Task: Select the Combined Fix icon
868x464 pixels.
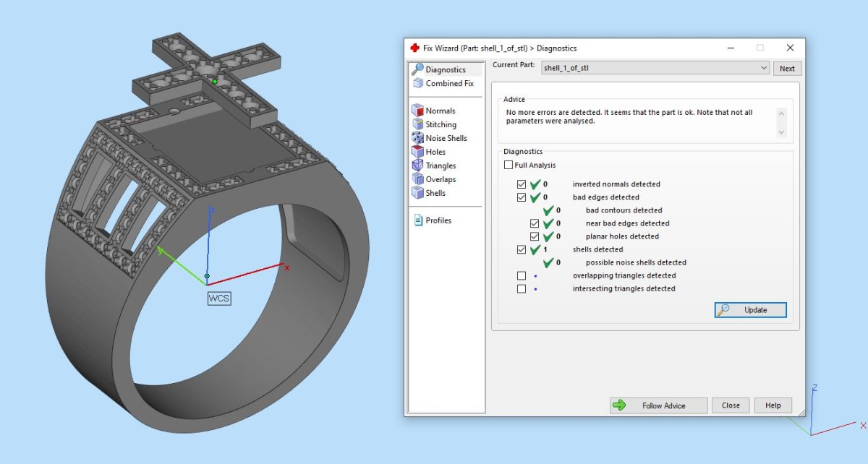Action: point(417,83)
